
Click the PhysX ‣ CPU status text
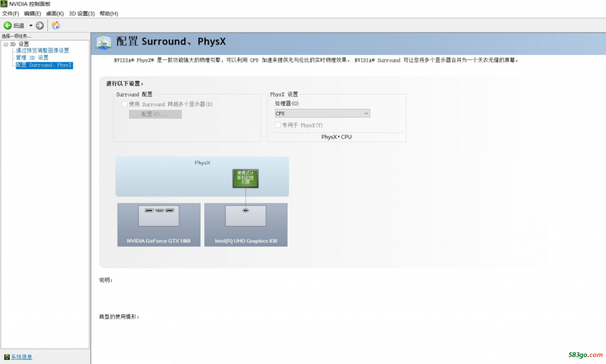pos(337,137)
